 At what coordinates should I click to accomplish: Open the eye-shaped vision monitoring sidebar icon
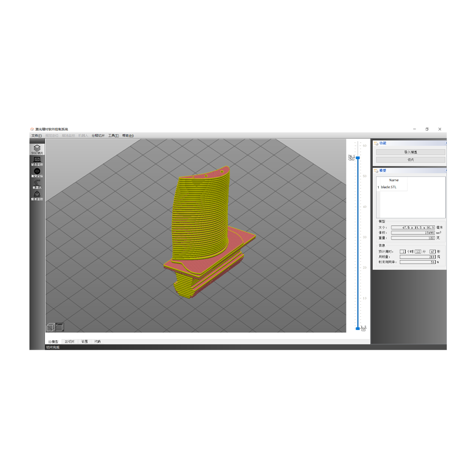tap(37, 172)
